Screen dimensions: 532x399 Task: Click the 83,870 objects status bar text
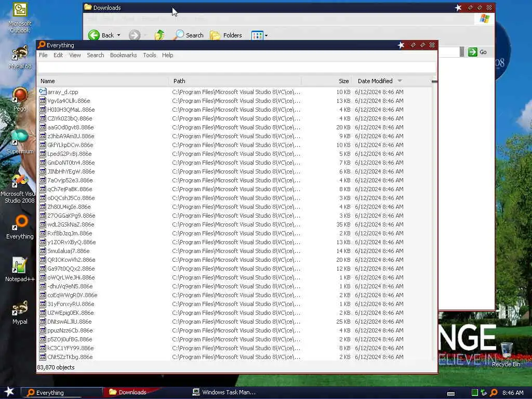[56, 367]
